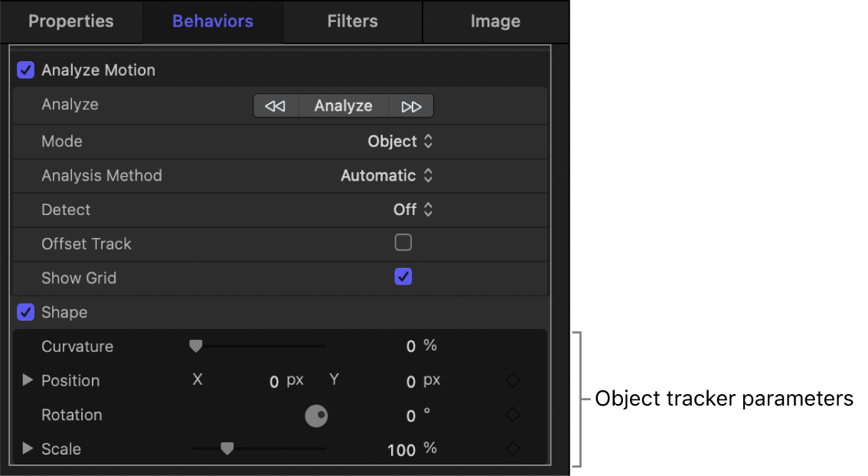Turn off the Show Grid checkbox
868x476 pixels.
point(403,277)
